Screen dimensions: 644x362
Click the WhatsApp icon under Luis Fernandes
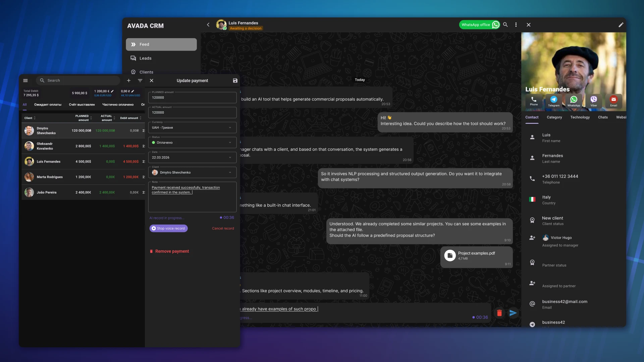click(574, 100)
